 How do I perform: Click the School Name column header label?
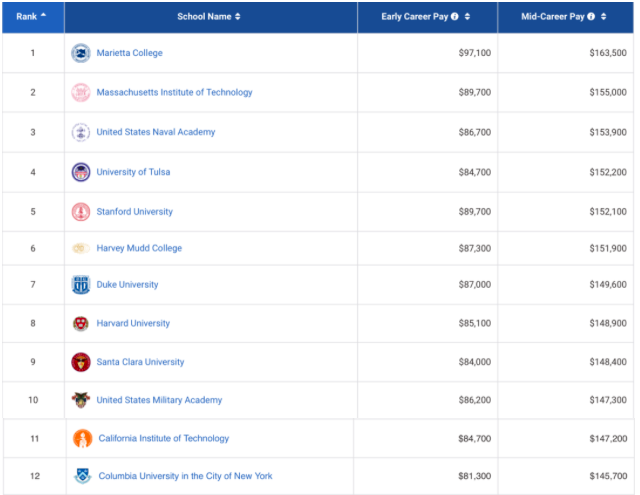coord(204,17)
